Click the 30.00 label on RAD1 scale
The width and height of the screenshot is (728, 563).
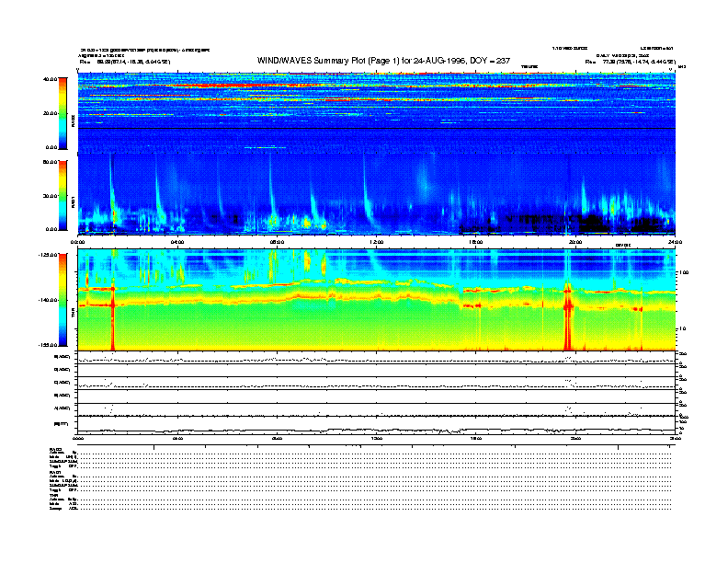click(x=51, y=196)
